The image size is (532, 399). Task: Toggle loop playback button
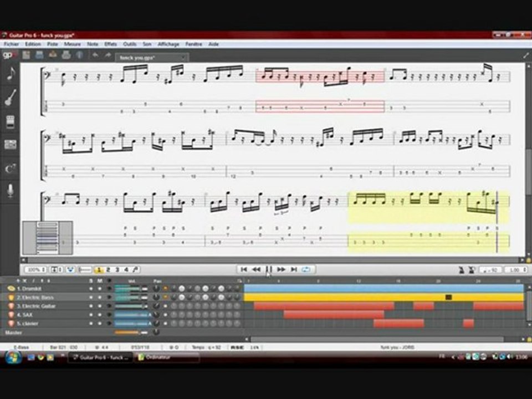click(x=306, y=269)
